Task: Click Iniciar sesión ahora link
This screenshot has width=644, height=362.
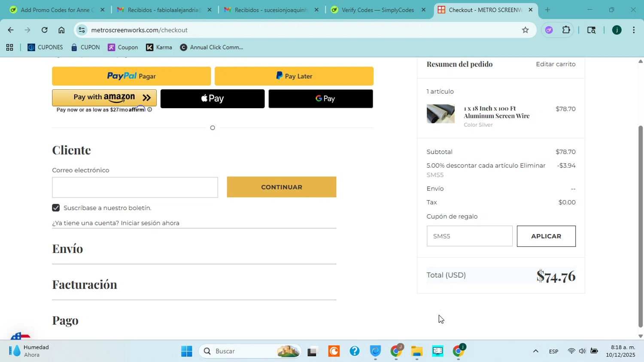Action: 150,223
